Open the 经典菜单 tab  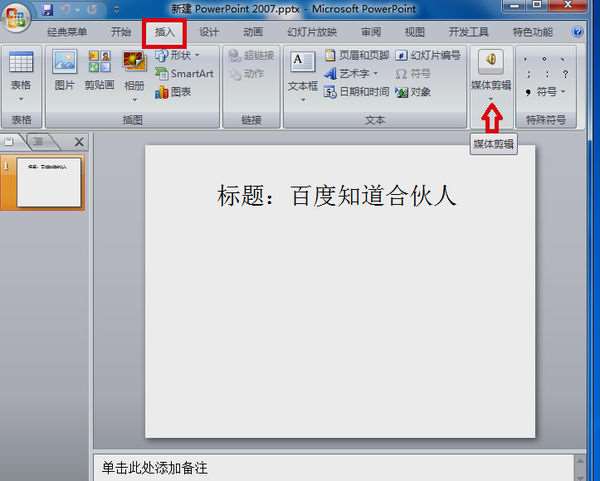pos(67,32)
